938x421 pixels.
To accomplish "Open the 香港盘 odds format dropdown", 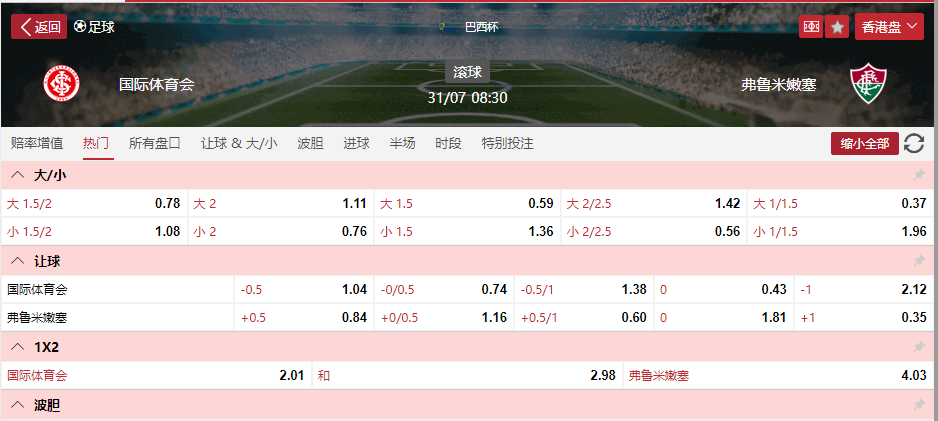I will click(888, 27).
